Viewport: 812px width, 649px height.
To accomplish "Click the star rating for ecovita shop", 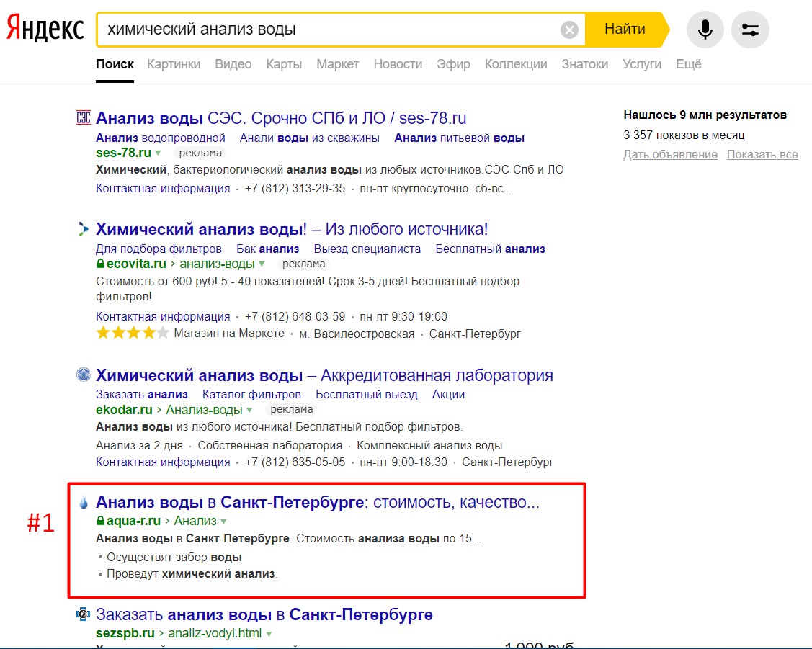I will 133,333.
